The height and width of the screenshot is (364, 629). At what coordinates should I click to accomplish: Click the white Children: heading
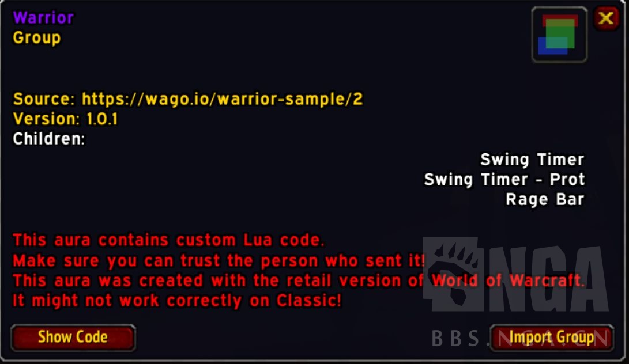click(49, 139)
